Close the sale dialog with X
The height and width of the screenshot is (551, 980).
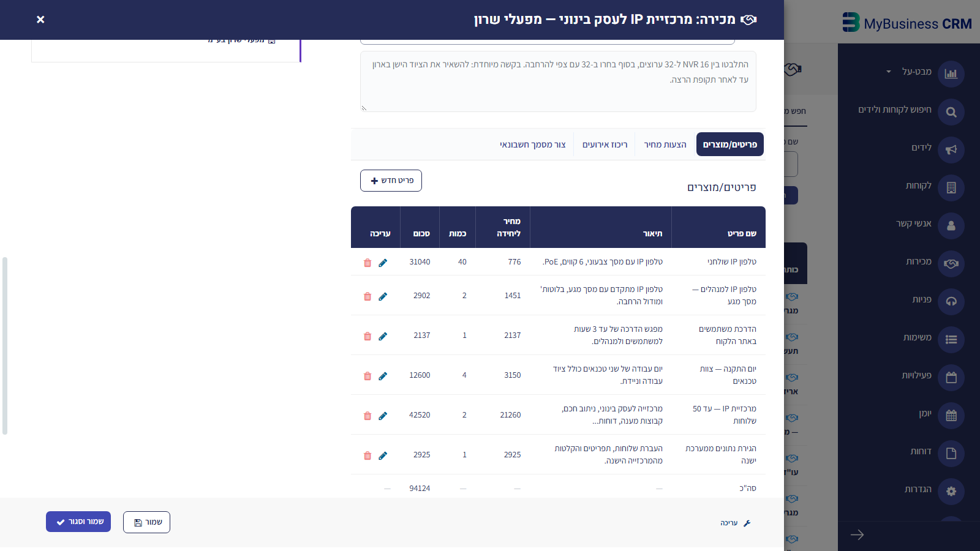coord(40,20)
